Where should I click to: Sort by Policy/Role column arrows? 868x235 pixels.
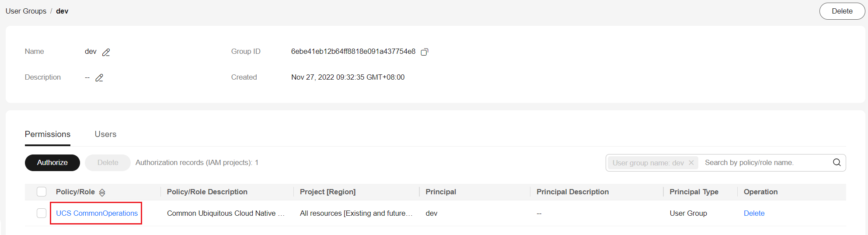pos(102,193)
